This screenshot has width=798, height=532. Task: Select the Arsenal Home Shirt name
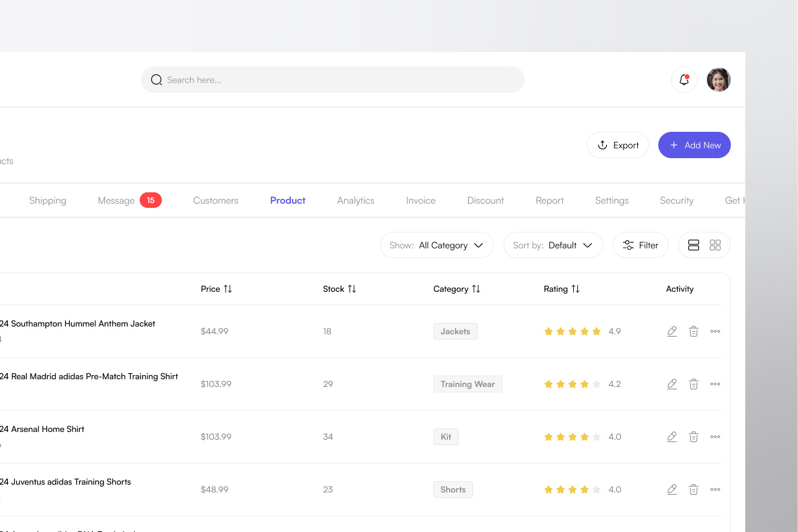42,429
